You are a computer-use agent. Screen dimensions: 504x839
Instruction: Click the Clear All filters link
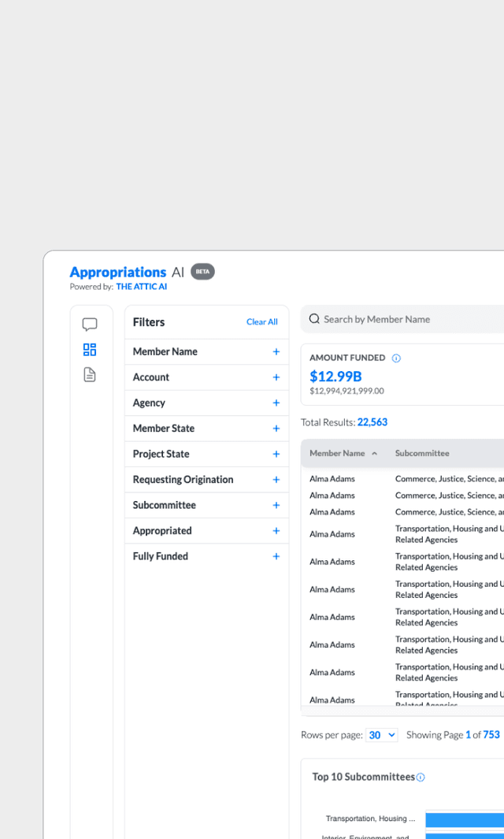pyautogui.click(x=261, y=322)
